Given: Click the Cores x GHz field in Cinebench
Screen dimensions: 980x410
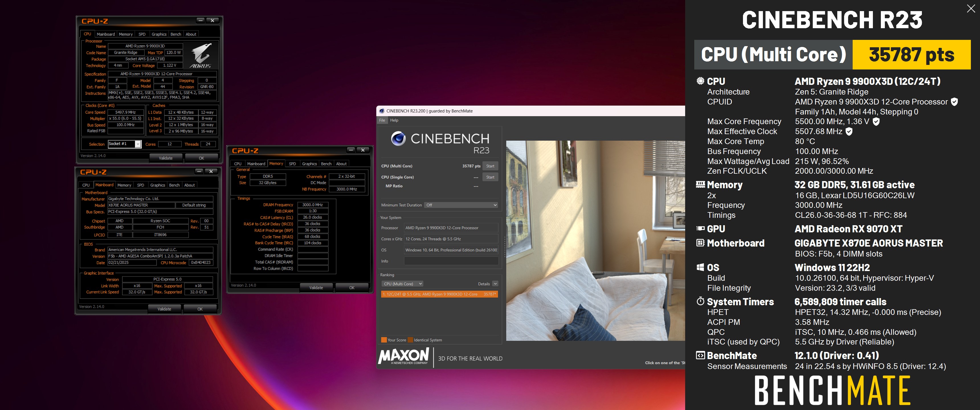Looking at the screenshot, I should (451, 239).
